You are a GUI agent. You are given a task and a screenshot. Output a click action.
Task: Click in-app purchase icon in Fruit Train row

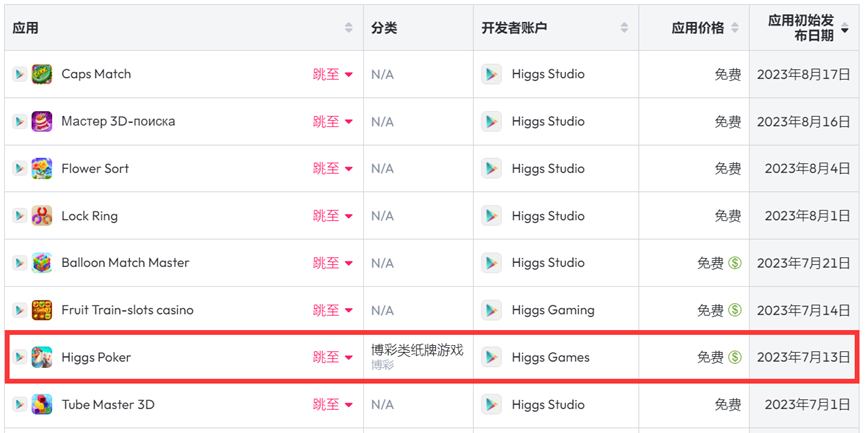coord(735,311)
